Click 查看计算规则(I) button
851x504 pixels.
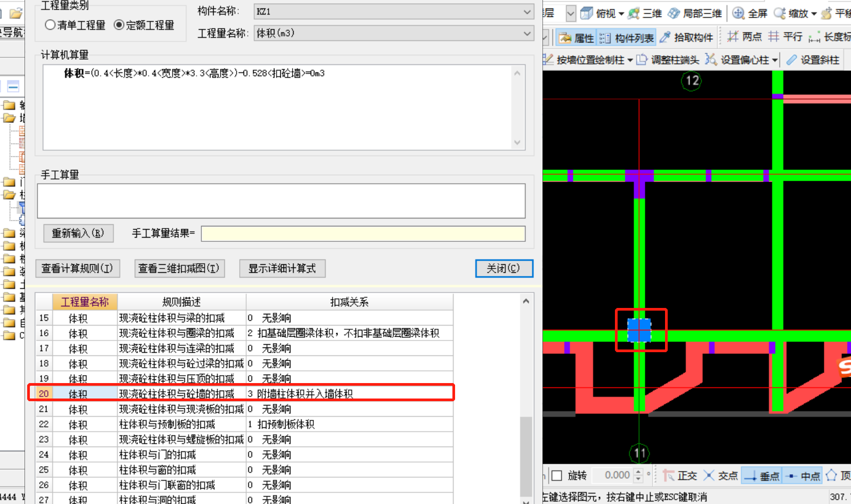pos(77,269)
